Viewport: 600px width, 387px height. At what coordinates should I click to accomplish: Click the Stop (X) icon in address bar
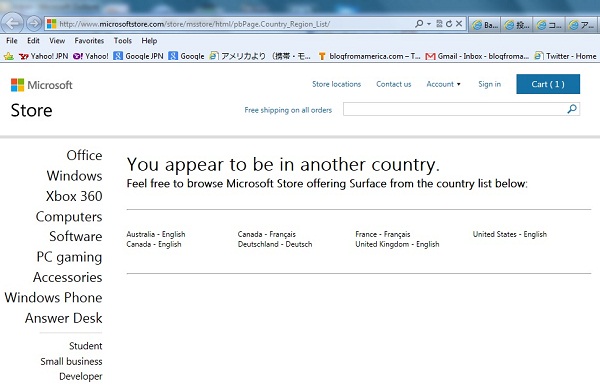[459, 24]
